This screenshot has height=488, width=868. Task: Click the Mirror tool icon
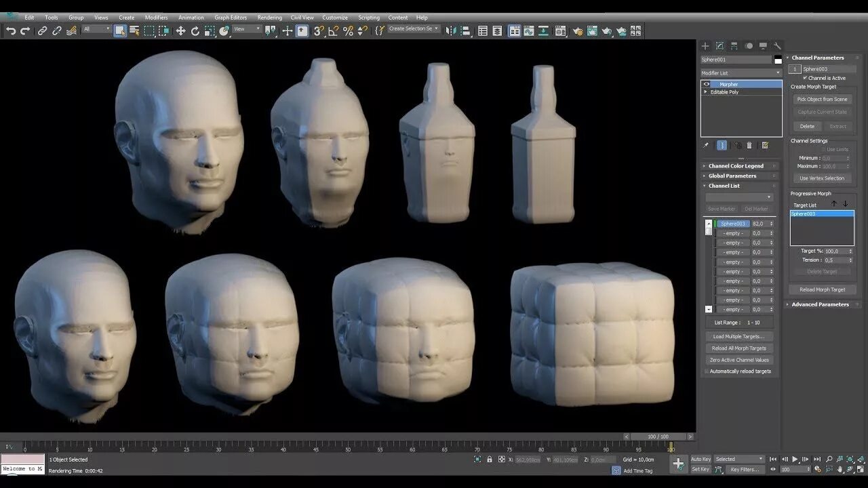(451, 30)
